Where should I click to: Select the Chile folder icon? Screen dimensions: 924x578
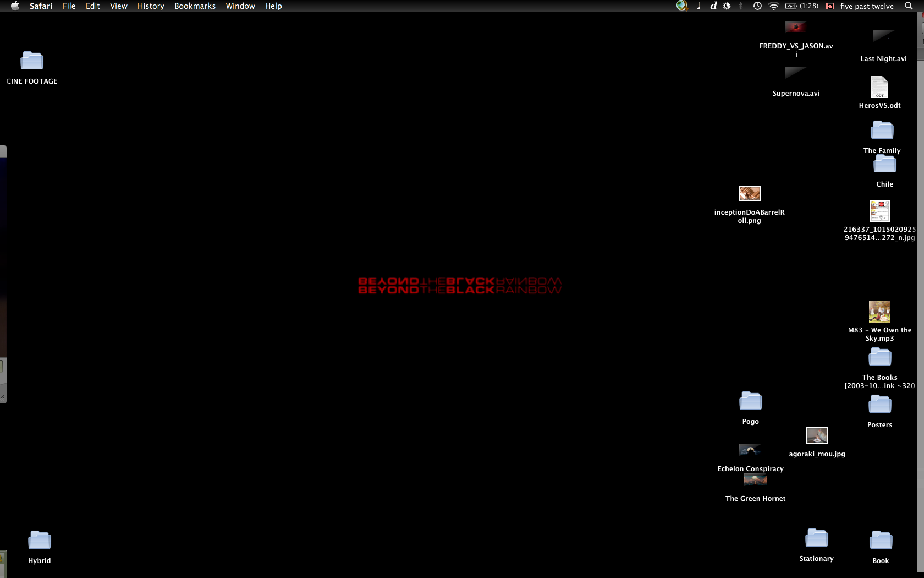point(885,163)
